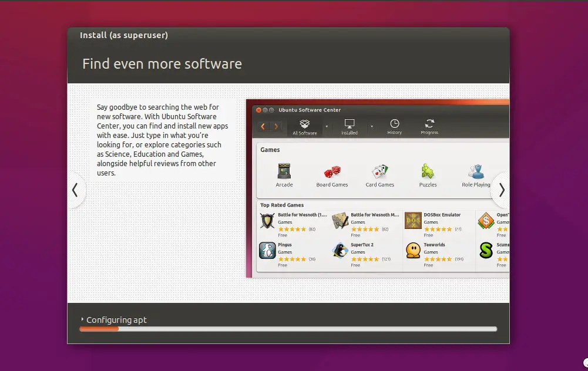Open the Card Games category
The height and width of the screenshot is (371, 588).
coord(380,176)
